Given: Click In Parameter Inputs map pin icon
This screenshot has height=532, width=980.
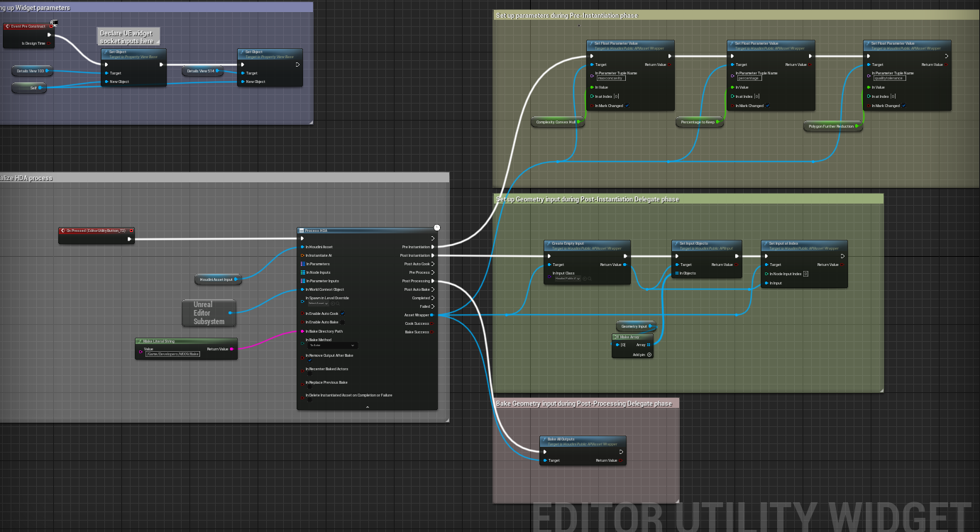Looking at the screenshot, I should coord(302,281).
